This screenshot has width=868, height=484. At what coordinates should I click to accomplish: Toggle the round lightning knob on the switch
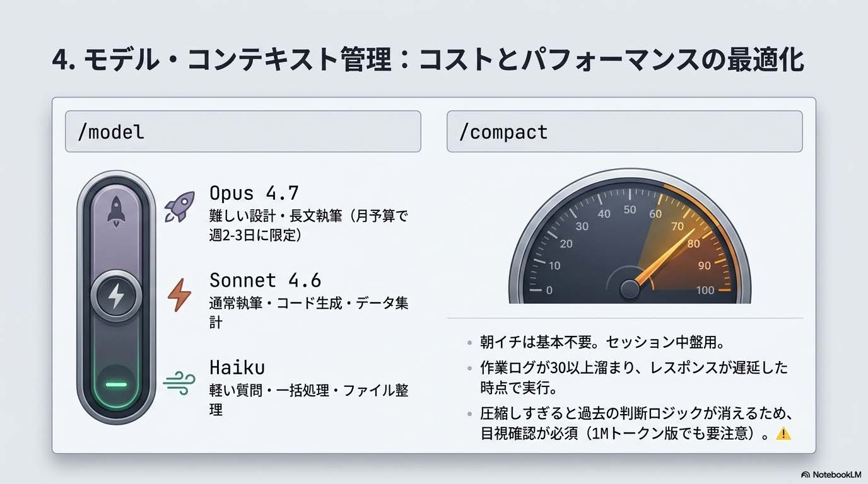(x=115, y=296)
